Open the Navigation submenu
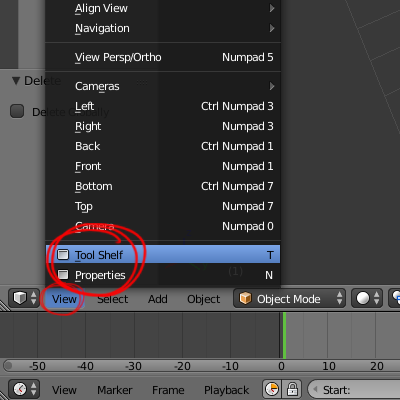400x400 pixels. 163,28
